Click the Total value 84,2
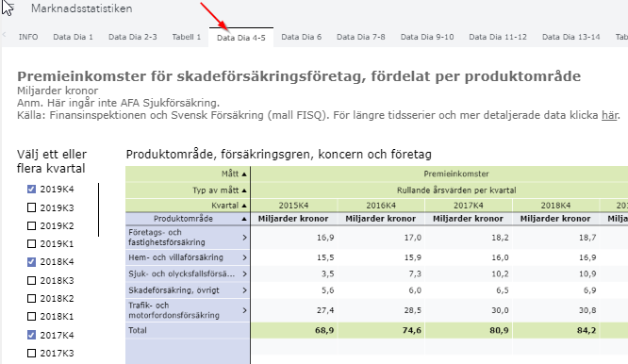 (587, 331)
